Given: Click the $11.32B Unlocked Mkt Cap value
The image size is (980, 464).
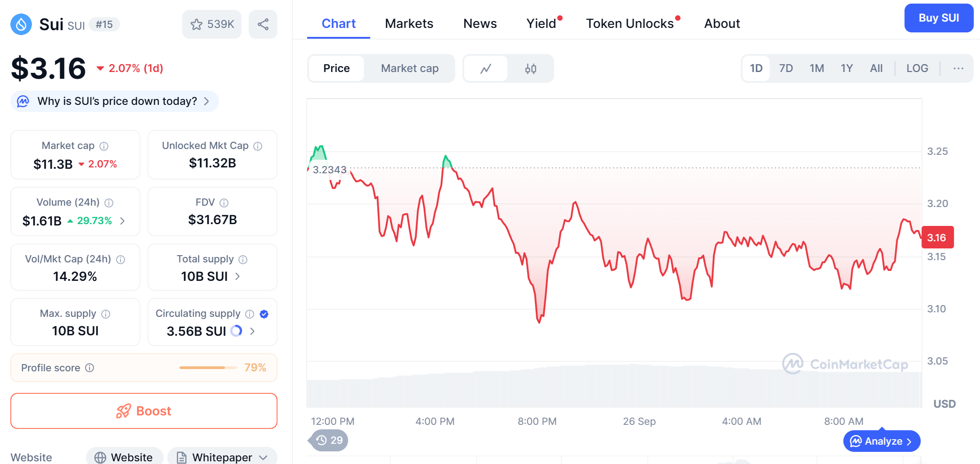Looking at the screenshot, I should point(212,163).
